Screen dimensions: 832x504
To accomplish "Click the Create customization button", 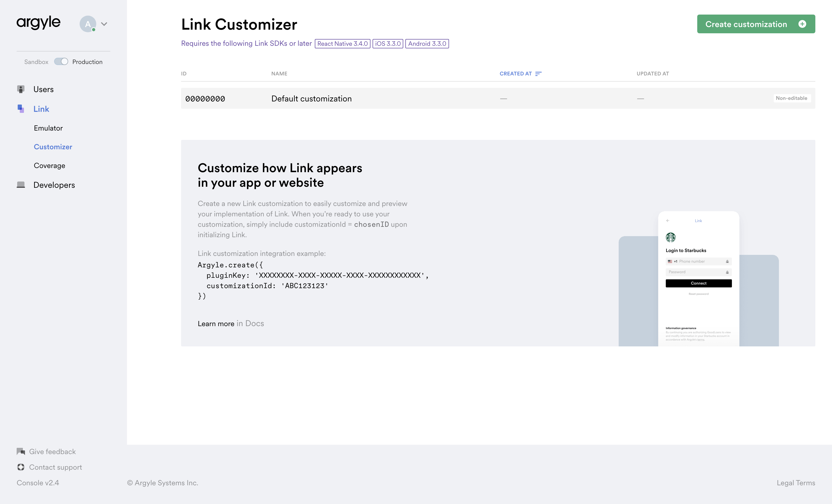I will [x=756, y=24].
